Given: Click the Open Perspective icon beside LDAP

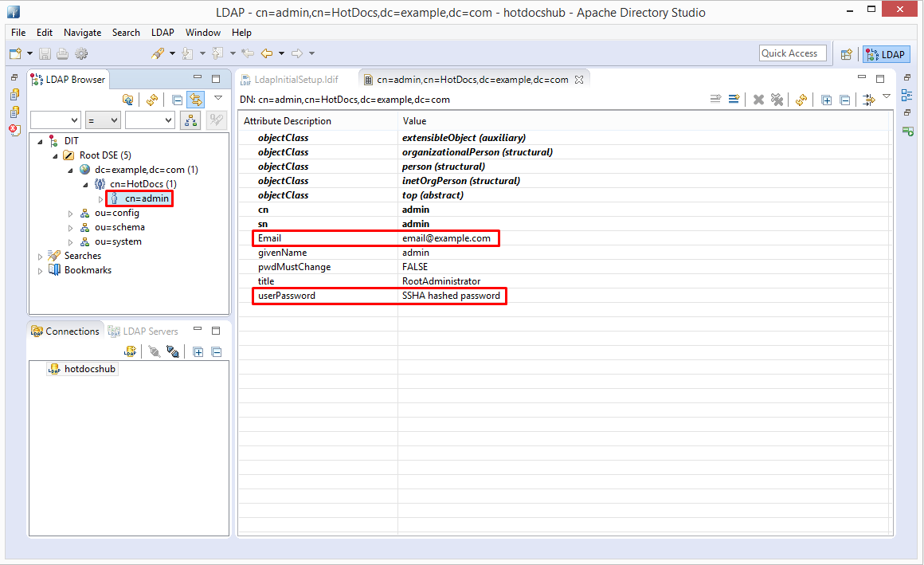Looking at the screenshot, I should [x=847, y=54].
